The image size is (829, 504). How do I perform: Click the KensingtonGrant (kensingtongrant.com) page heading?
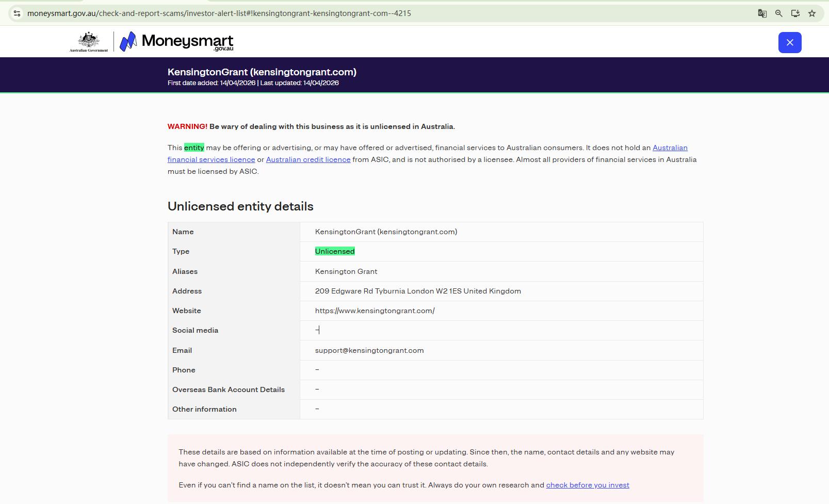pyautogui.click(x=262, y=72)
